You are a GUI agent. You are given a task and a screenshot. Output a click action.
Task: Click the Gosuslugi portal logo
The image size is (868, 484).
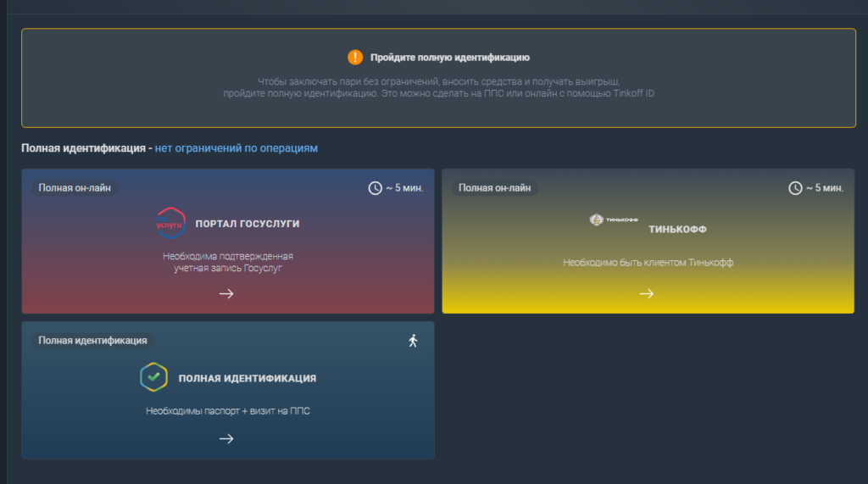pos(170,223)
